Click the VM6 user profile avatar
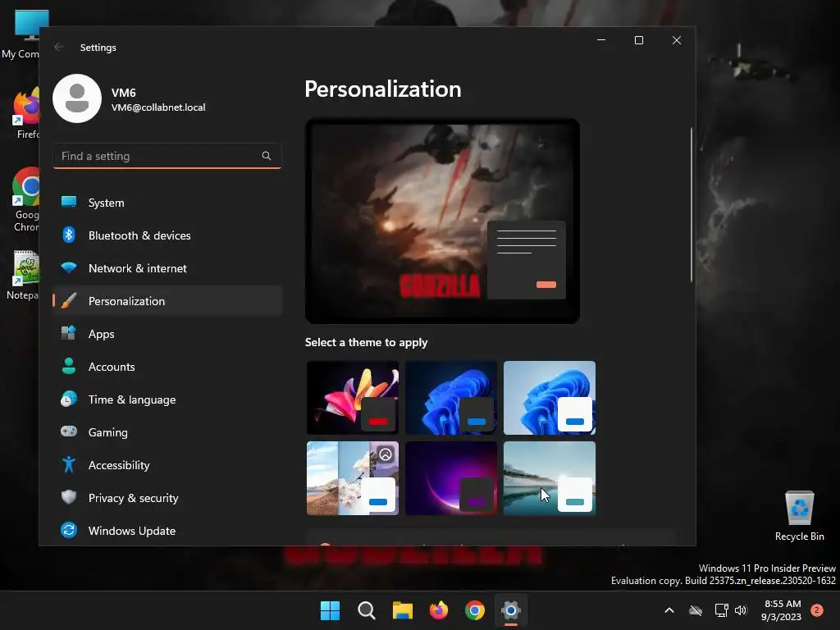Screen dimensions: 840x630 pos(77,98)
